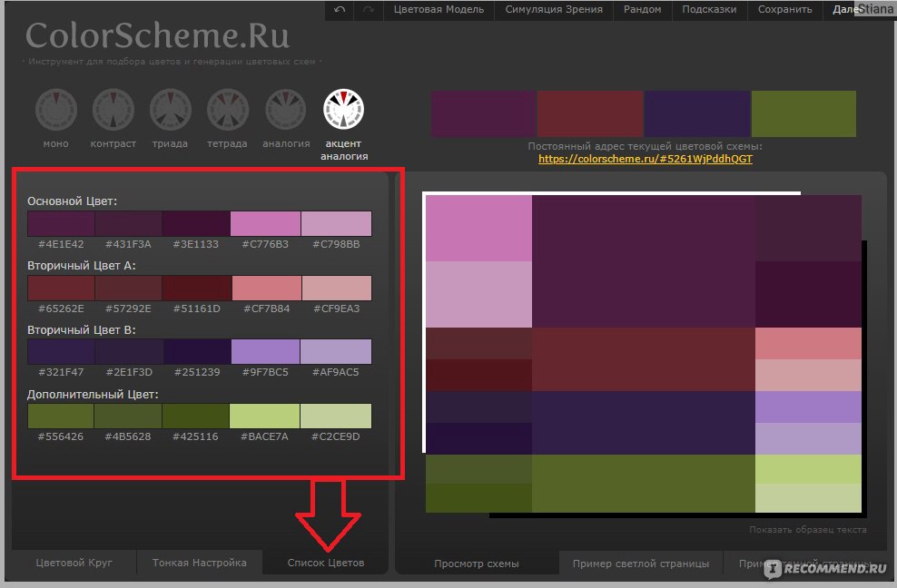The width and height of the screenshot is (897, 588).
Task: Click the top dark red palette swatch
Action: (590, 113)
